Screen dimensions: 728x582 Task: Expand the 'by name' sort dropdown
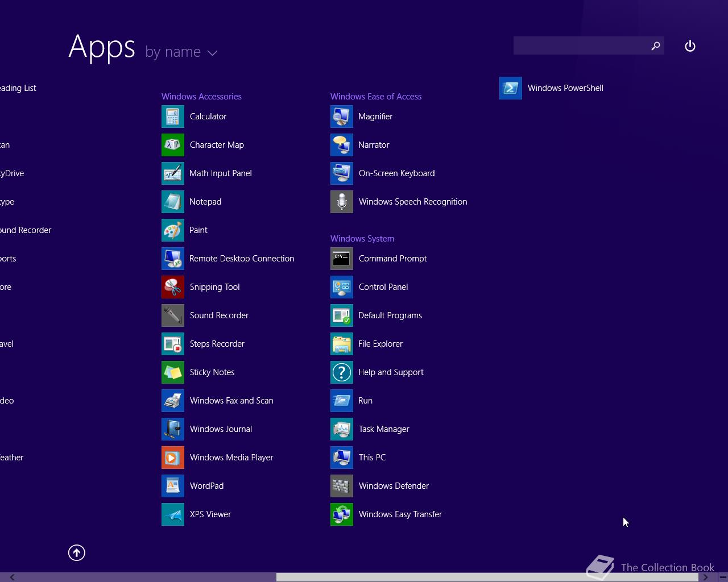coord(181,52)
